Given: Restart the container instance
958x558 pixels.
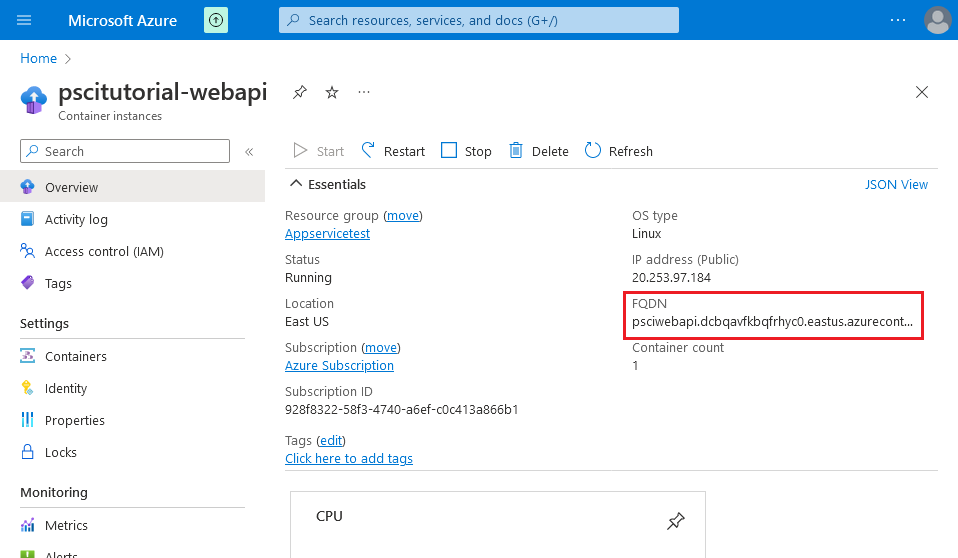Looking at the screenshot, I should [393, 151].
